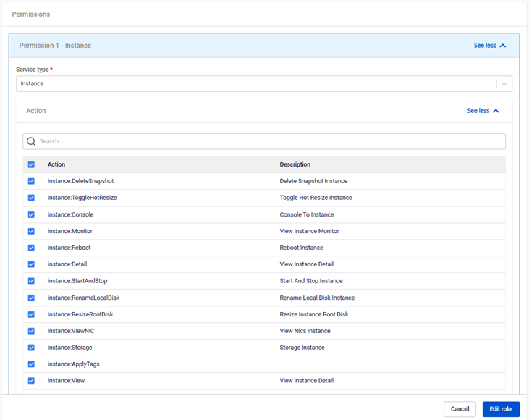Toggle the select-all actions header checkbox
Viewport: 529px width, 420px height.
point(31,164)
